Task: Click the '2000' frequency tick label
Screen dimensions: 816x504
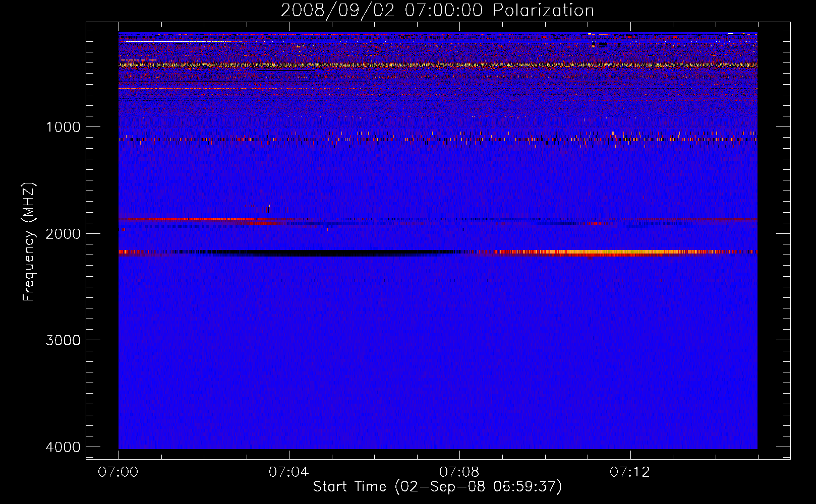Action: click(x=63, y=233)
